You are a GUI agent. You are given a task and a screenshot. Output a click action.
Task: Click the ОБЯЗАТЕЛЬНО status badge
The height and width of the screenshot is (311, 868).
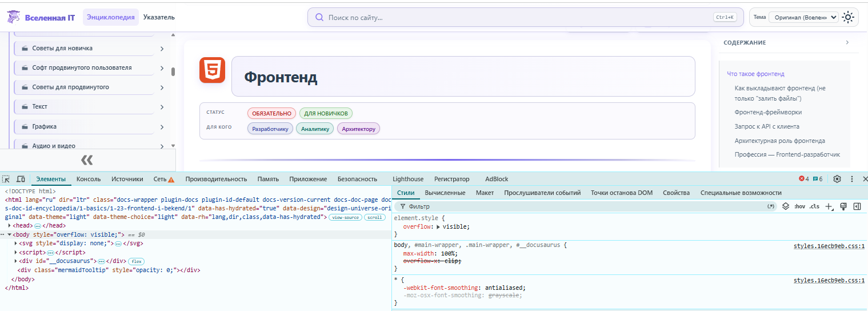click(x=272, y=113)
